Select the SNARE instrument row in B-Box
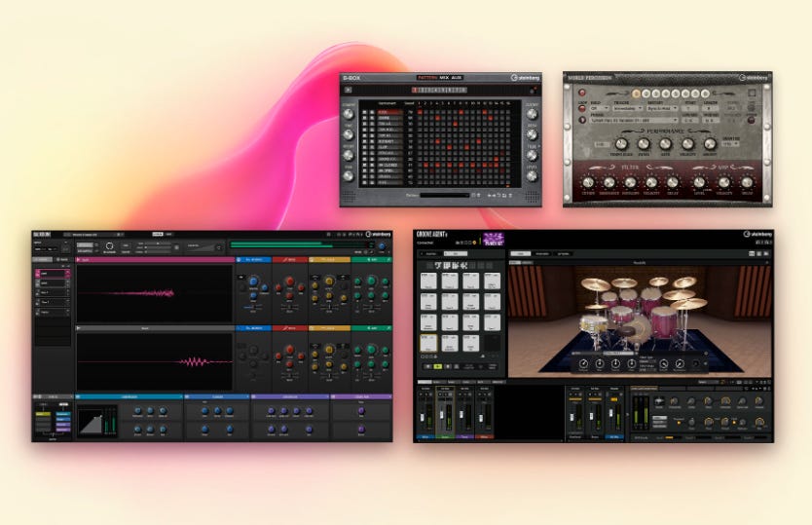Viewport: 812px width, 525px height. [390, 118]
